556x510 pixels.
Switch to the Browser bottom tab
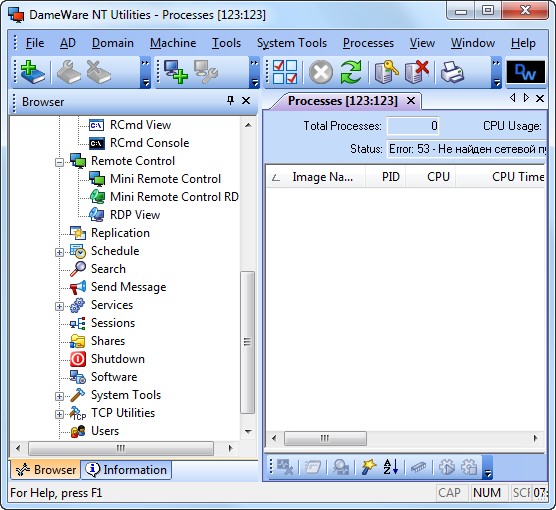pos(45,470)
